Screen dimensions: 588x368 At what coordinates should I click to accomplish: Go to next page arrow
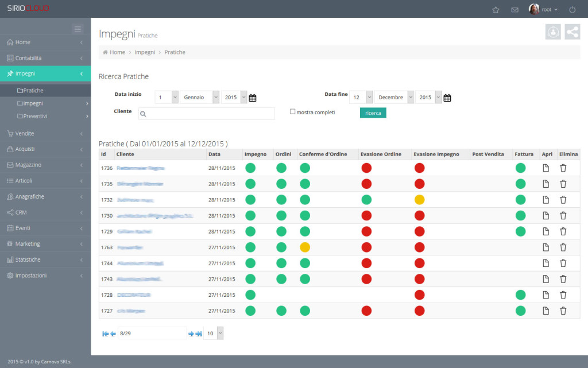point(191,334)
